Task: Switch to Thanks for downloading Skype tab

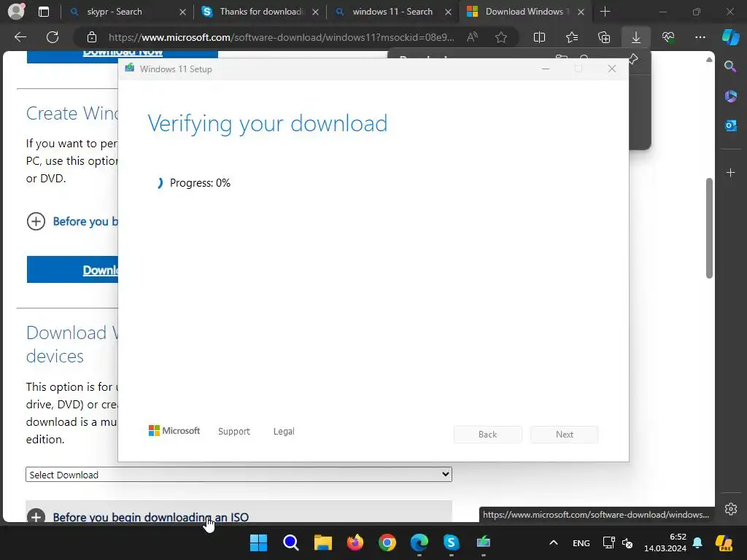Action: [262, 12]
